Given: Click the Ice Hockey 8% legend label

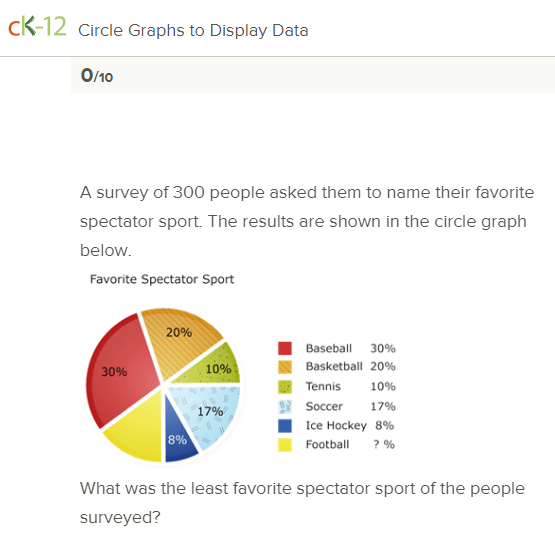Looking at the screenshot, I should 350,425.
